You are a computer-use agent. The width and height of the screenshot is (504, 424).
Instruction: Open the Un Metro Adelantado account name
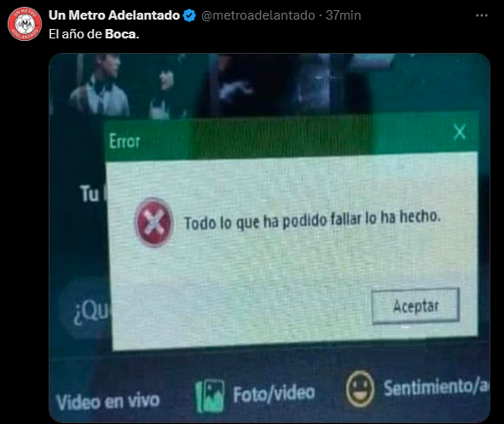click(114, 15)
